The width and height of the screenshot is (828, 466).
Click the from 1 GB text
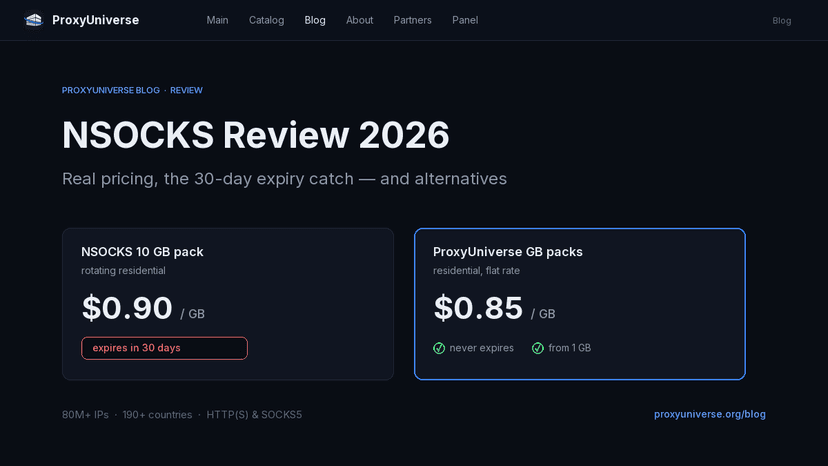[569, 348]
